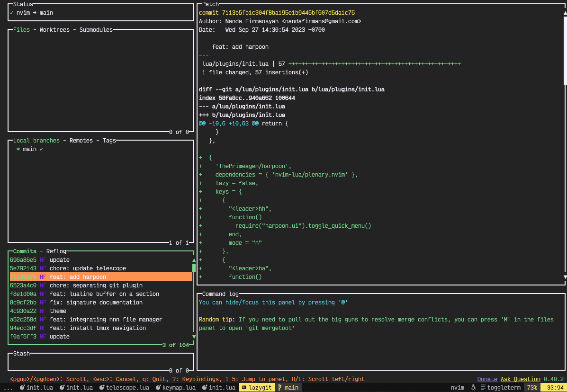The image size is (567, 392).
Task: Click the 'ThePrimeagen/harpoon' added line
Action: pos(245,166)
